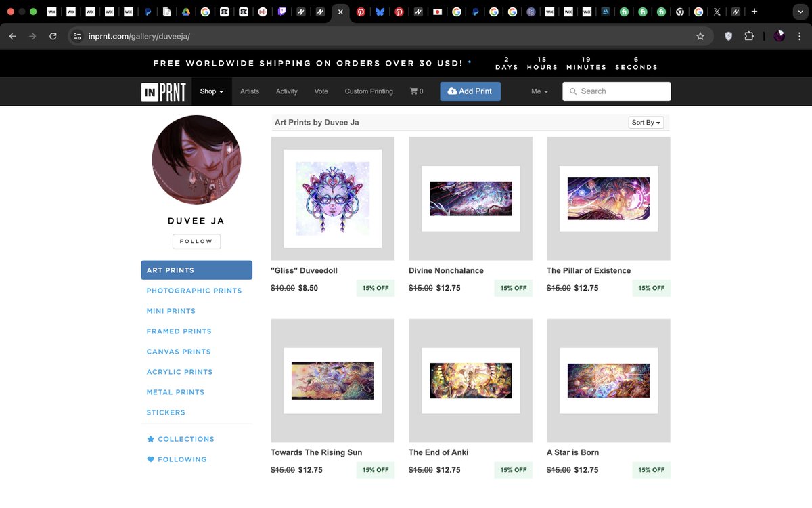Click The End of Anki title

tap(438, 452)
